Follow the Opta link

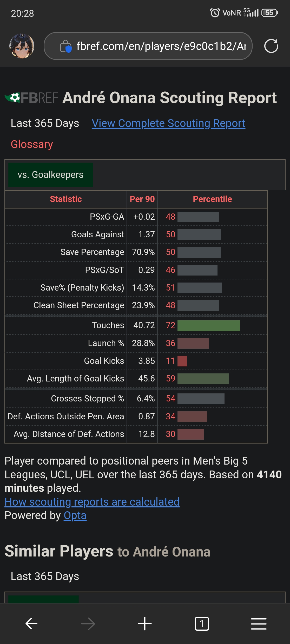[75, 515]
